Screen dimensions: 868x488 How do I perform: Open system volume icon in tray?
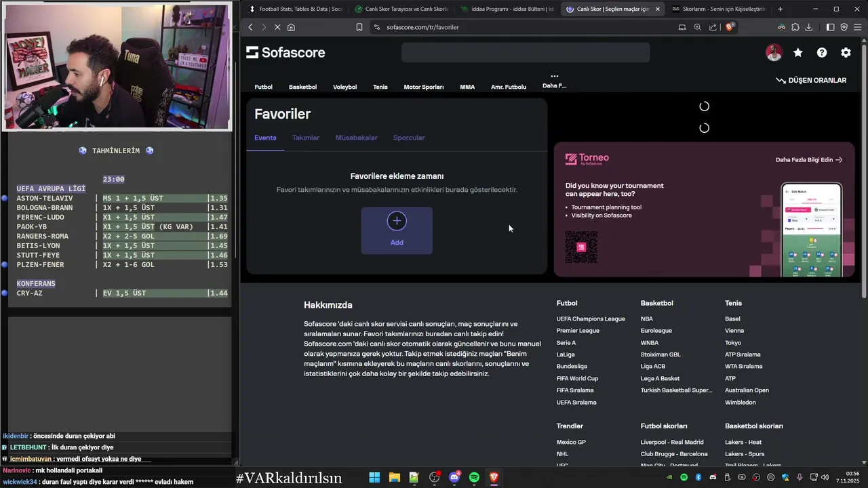point(825,477)
